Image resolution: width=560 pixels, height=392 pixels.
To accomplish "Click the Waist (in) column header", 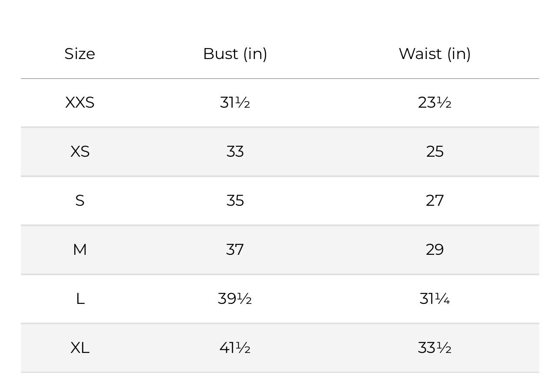I will pyautogui.click(x=435, y=54).
